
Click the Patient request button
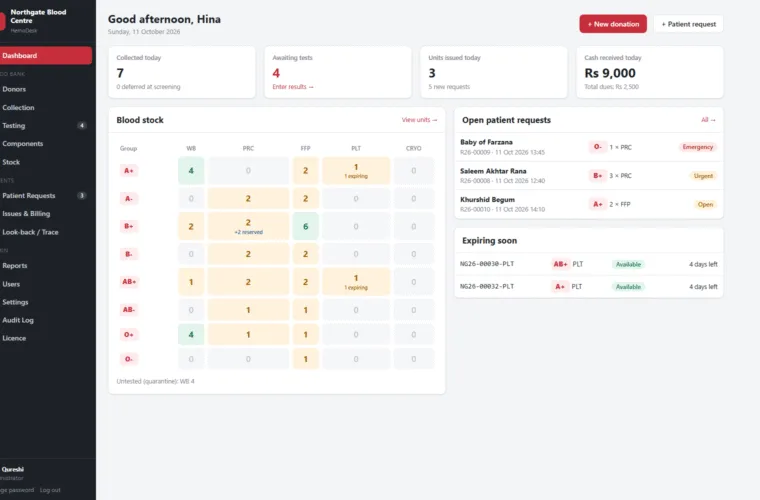click(x=688, y=24)
